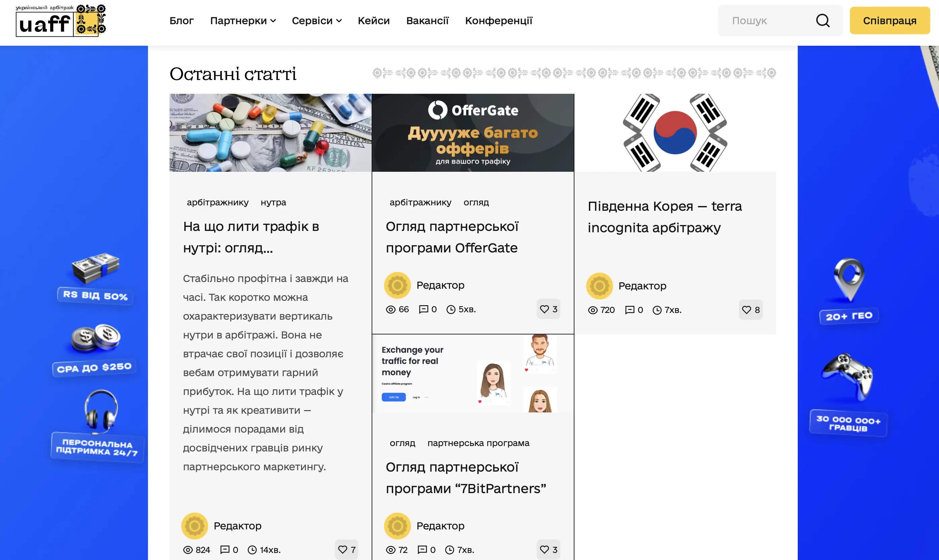Select огляд tag on OfferGate card
939x560 pixels.
tap(476, 203)
